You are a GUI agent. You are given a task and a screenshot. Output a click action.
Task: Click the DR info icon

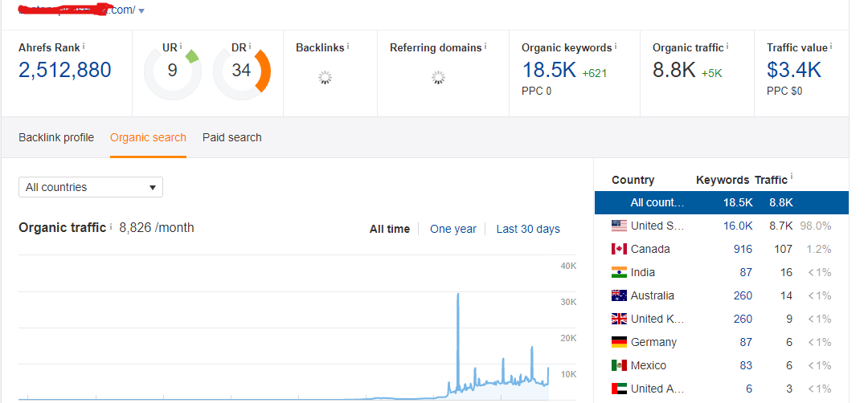(250, 46)
